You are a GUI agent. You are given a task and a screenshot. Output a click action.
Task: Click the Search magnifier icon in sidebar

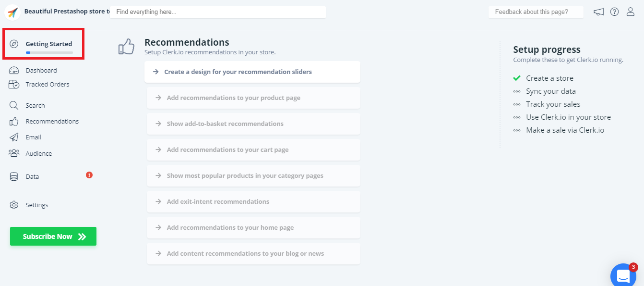tap(14, 106)
